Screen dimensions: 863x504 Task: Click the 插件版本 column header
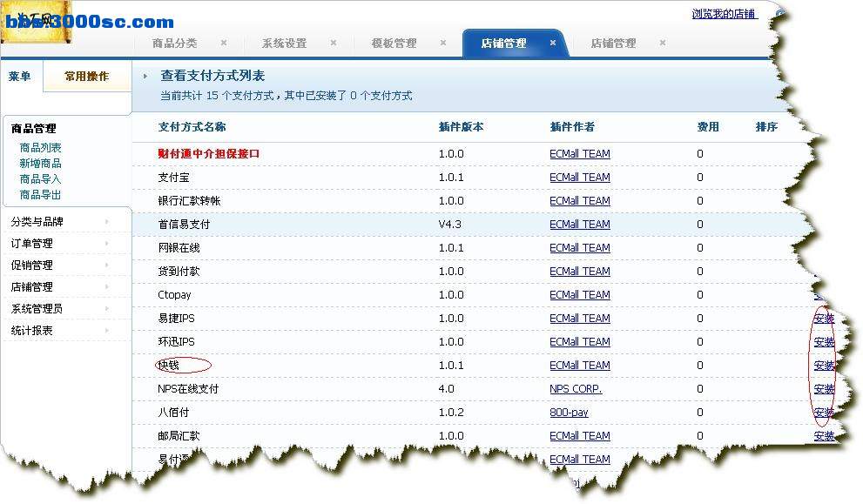(x=462, y=127)
